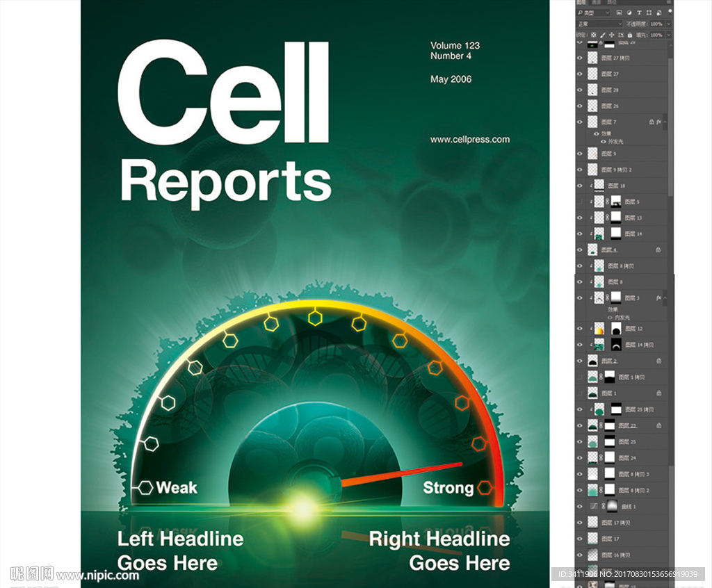The height and width of the screenshot is (588, 712).
Task: Switch to the 路径 (Paths) panel tab
Action: click(610, 2)
